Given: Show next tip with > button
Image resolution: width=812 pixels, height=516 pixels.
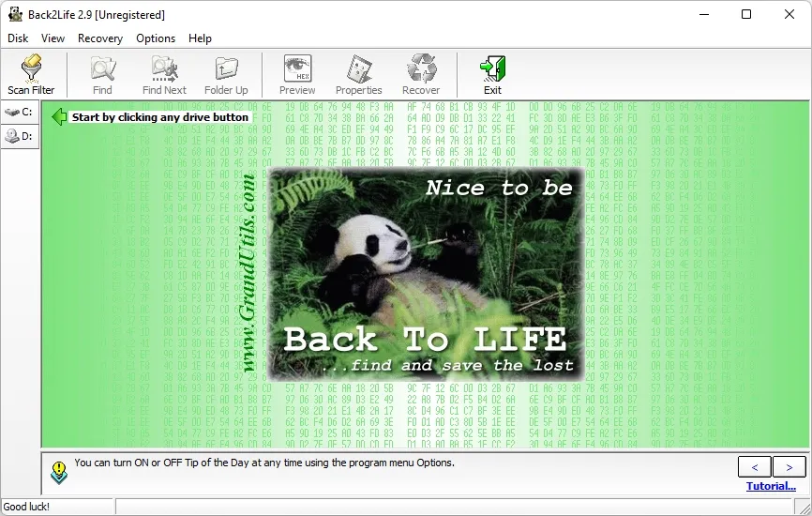Looking at the screenshot, I should click(x=789, y=467).
